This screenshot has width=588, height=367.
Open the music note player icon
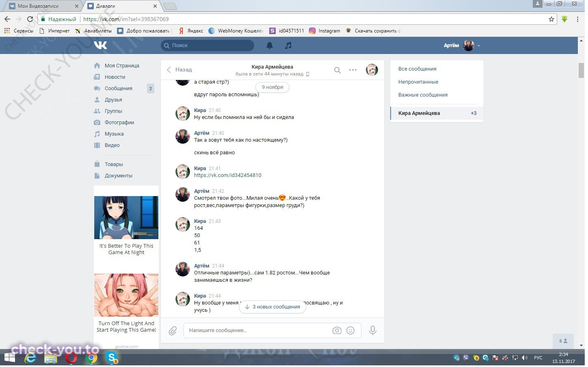[x=288, y=45]
